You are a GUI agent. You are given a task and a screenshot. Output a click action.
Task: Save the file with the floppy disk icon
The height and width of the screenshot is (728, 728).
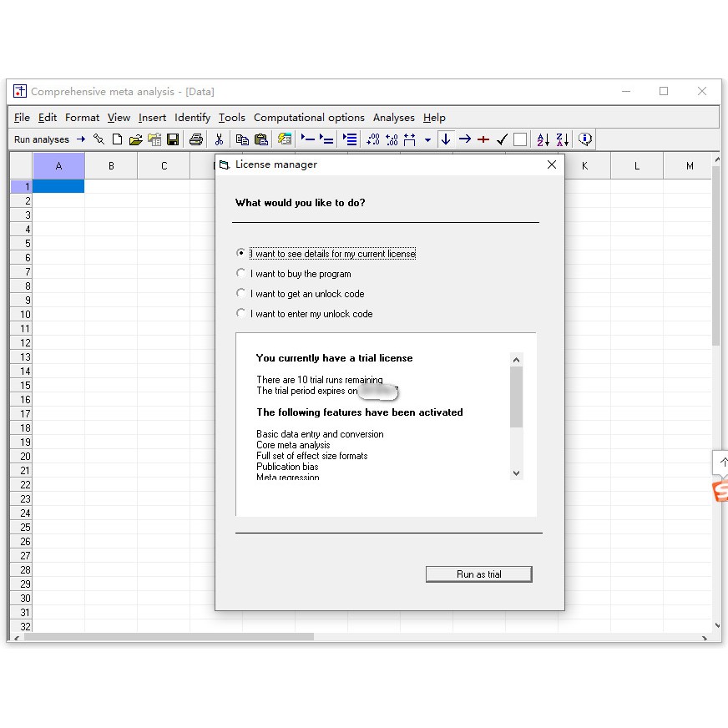tap(173, 139)
